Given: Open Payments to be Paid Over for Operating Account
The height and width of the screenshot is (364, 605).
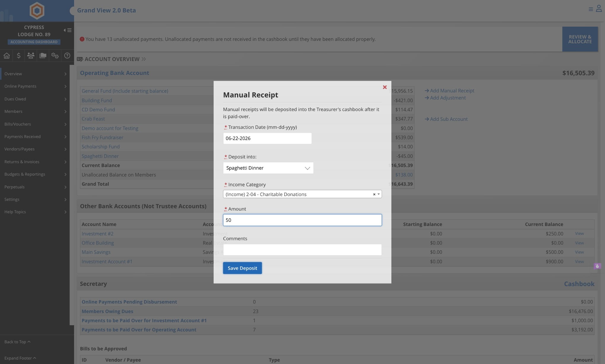Looking at the screenshot, I should point(139,330).
